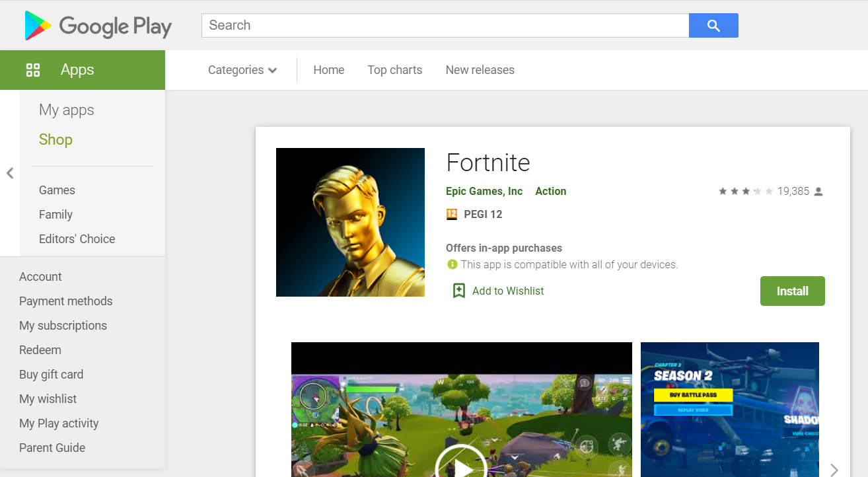Open the Family section
The width and height of the screenshot is (868, 477).
[55, 215]
